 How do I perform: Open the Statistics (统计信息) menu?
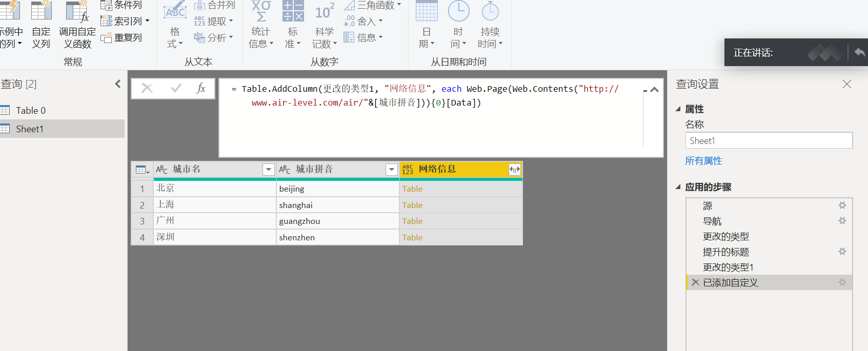click(x=261, y=25)
